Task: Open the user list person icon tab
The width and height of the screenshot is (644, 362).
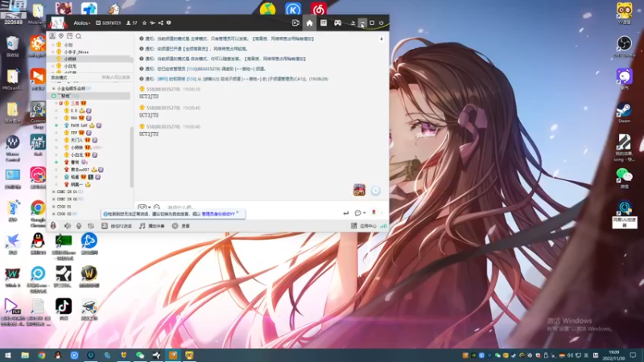Action: tap(52, 36)
